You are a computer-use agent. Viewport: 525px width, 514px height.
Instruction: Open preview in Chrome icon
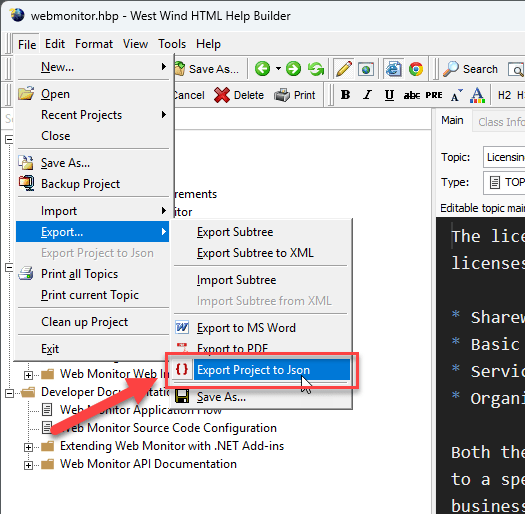coord(416,69)
